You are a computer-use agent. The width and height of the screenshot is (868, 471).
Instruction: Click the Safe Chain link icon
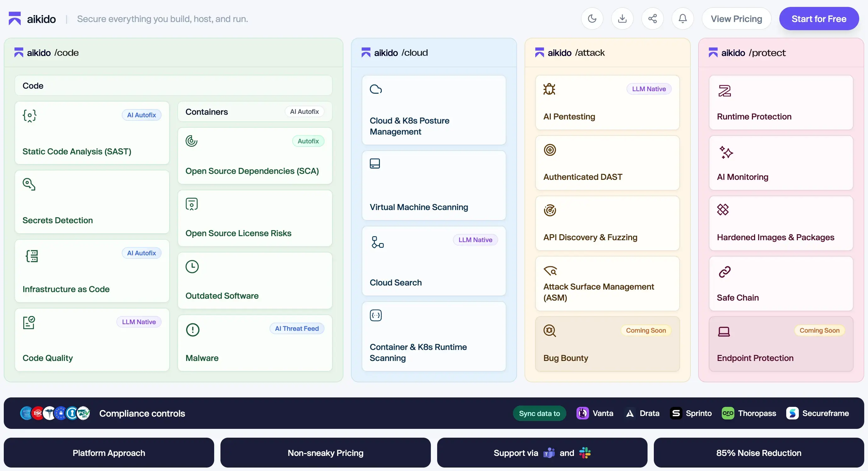(725, 272)
